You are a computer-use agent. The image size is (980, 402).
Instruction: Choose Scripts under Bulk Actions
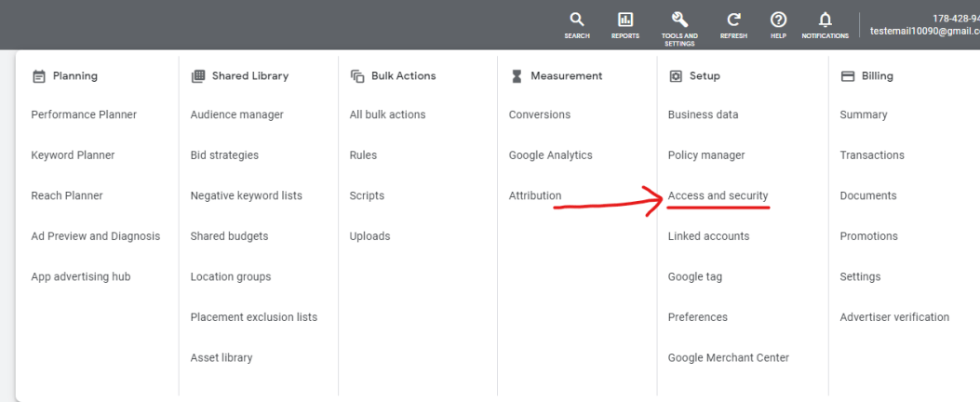click(x=367, y=196)
